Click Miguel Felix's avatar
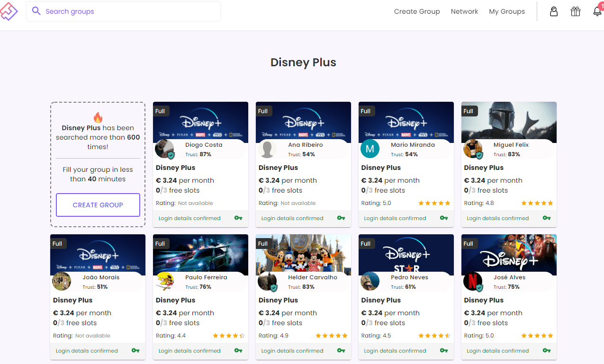 tap(473, 149)
